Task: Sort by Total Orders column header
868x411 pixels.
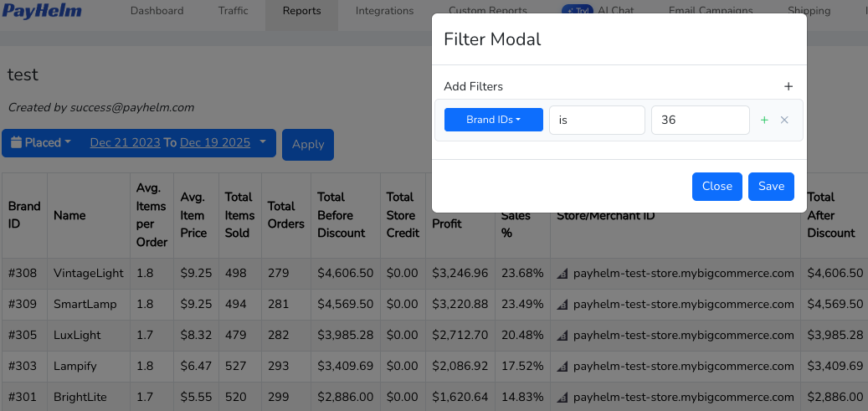Action: (285, 215)
